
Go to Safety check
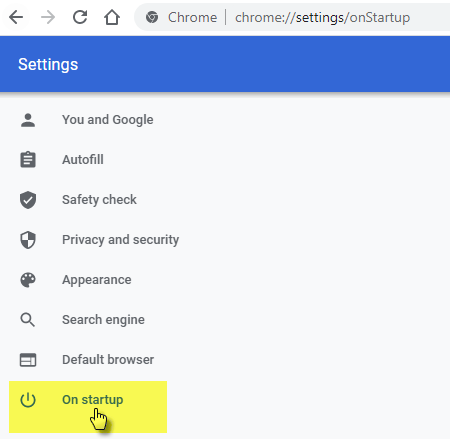pos(99,200)
